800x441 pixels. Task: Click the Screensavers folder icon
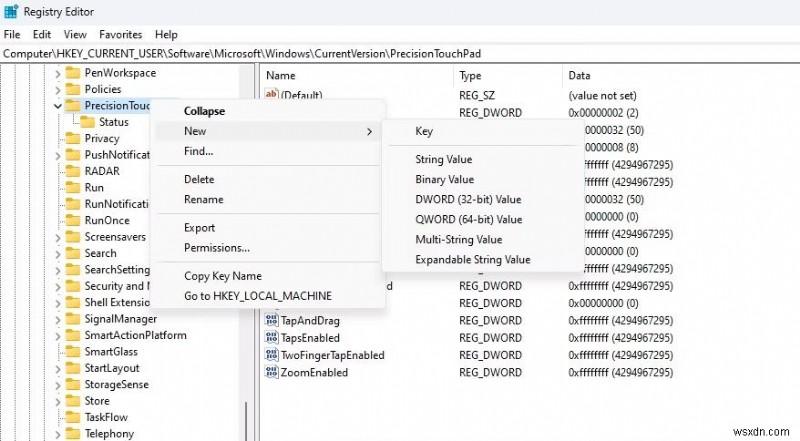(73, 237)
